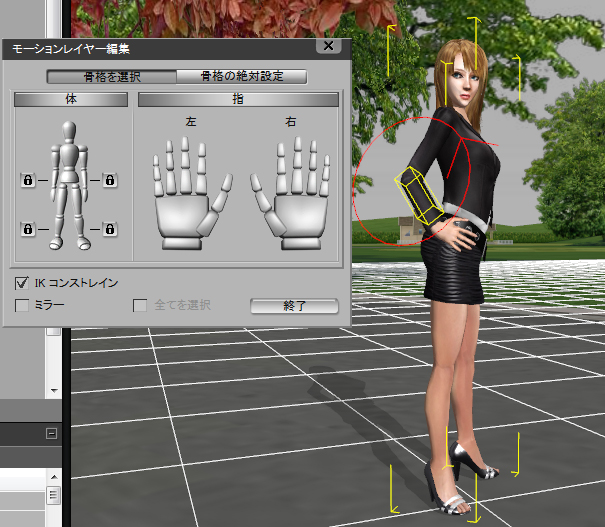Uncheck the IK コンストレイン checkbox
The height and width of the screenshot is (527, 605).
pos(22,283)
